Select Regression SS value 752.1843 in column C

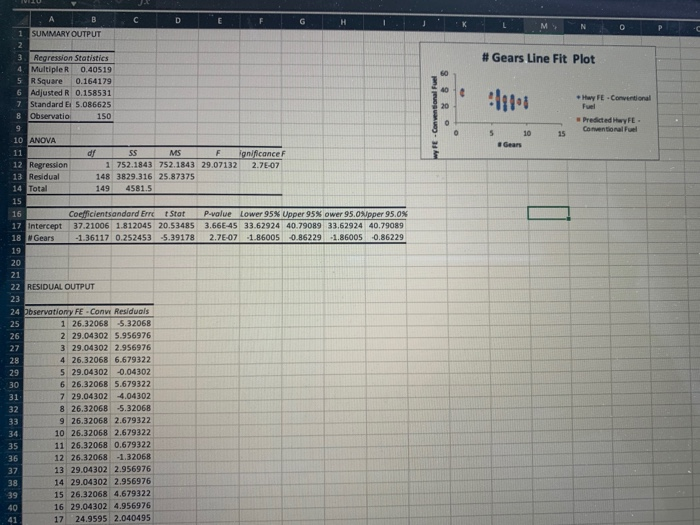[x=134, y=165]
